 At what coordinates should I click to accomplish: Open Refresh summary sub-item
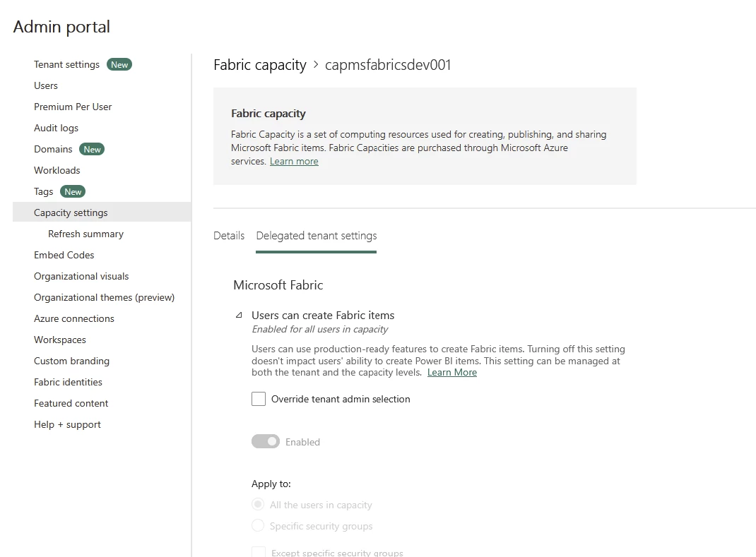pos(85,234)
